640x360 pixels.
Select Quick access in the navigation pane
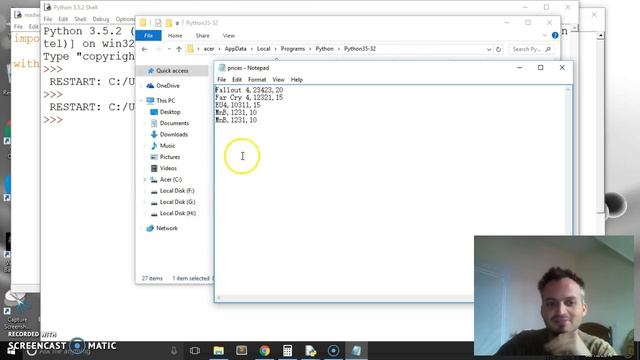172,71
